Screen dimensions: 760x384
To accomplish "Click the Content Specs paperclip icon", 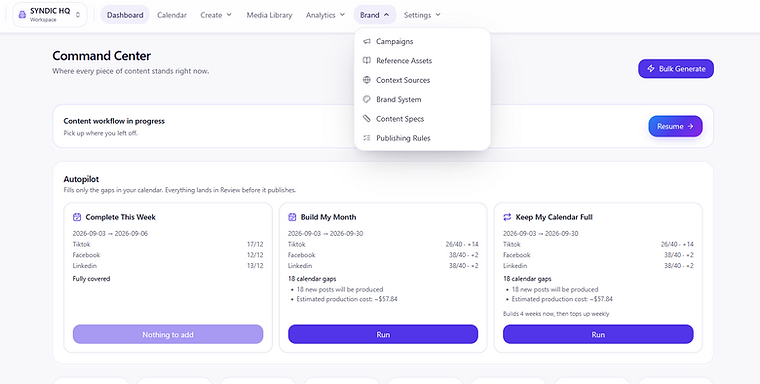I will coord(367,119).
